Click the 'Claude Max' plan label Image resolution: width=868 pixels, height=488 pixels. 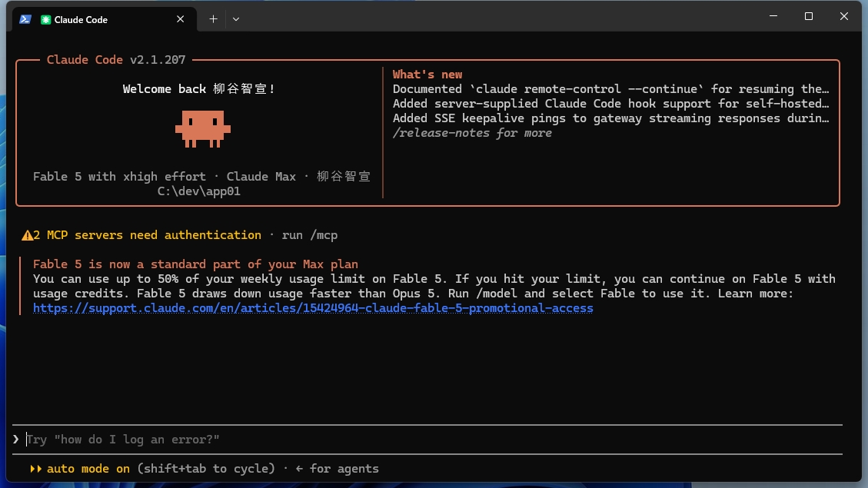pyautogui.click(x=261, y=177)
